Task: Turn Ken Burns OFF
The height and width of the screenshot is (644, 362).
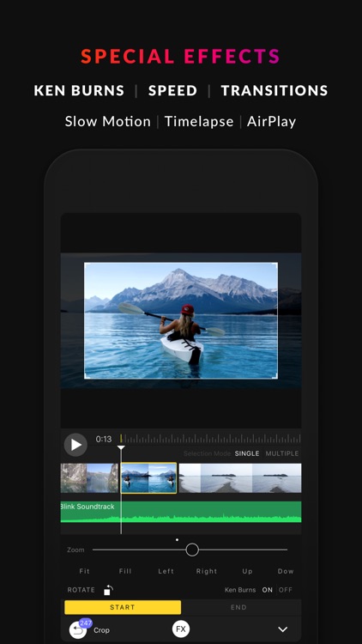Action: tap(286, 590)
